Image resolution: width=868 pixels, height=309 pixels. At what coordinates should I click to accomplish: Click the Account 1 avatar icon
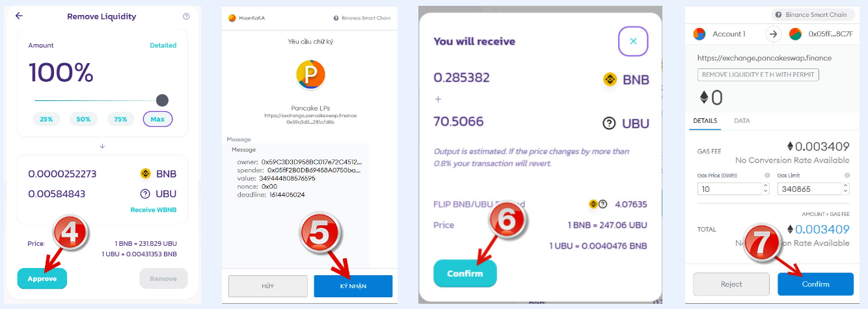pos(699,34)
